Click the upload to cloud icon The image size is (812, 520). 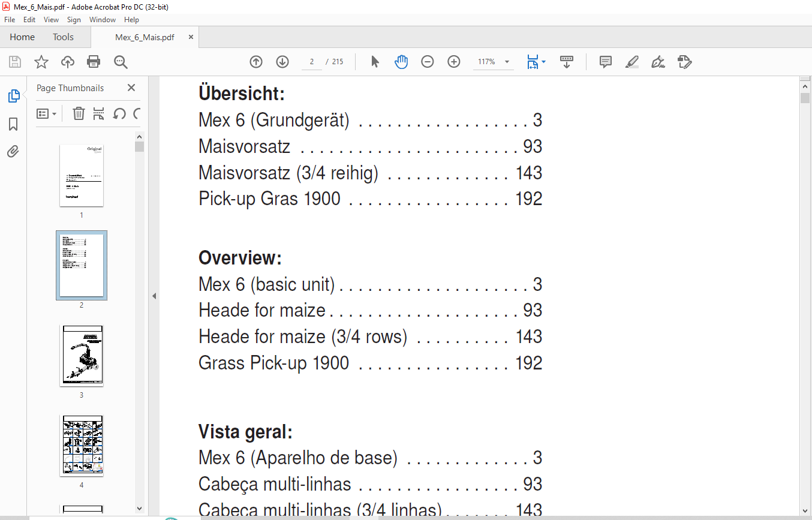point(68,62)
